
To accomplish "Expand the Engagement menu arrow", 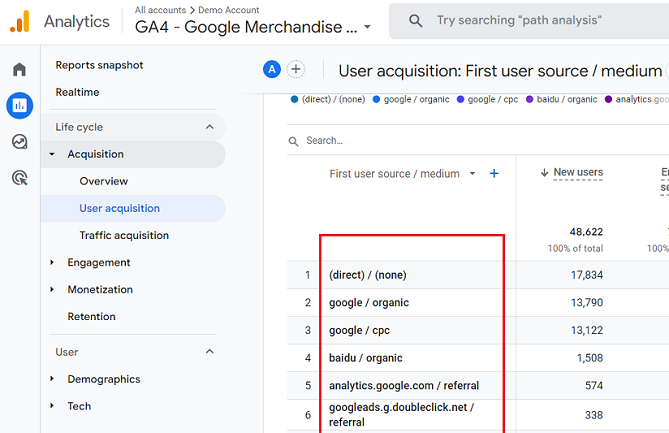I will coord(52,262).
